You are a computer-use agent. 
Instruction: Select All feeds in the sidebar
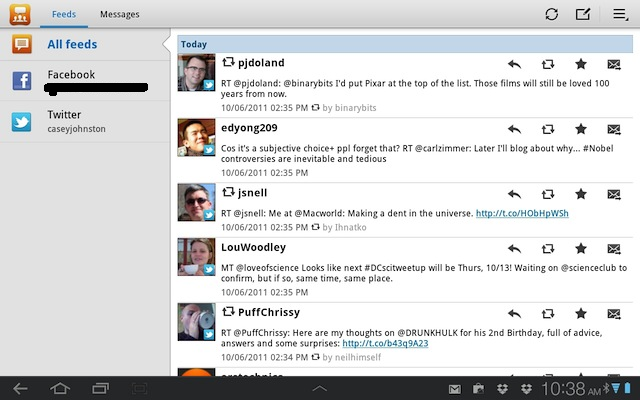pos(85,44)
